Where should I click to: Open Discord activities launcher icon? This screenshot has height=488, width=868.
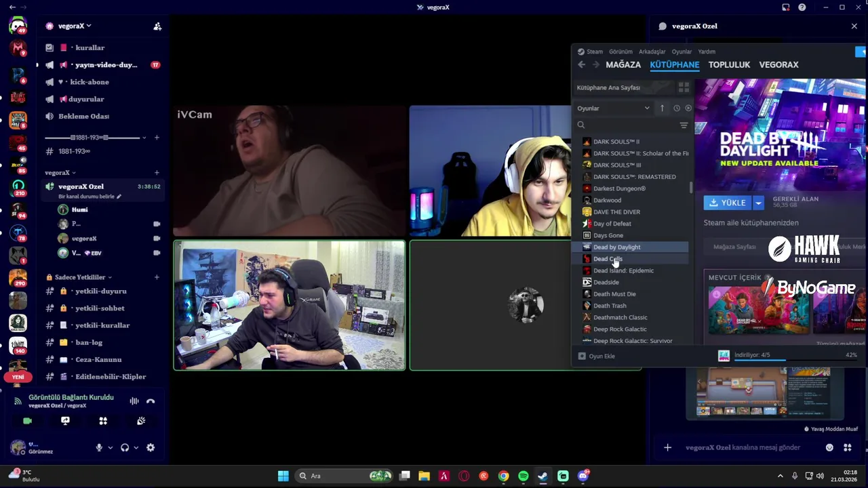tap(103, 421)
